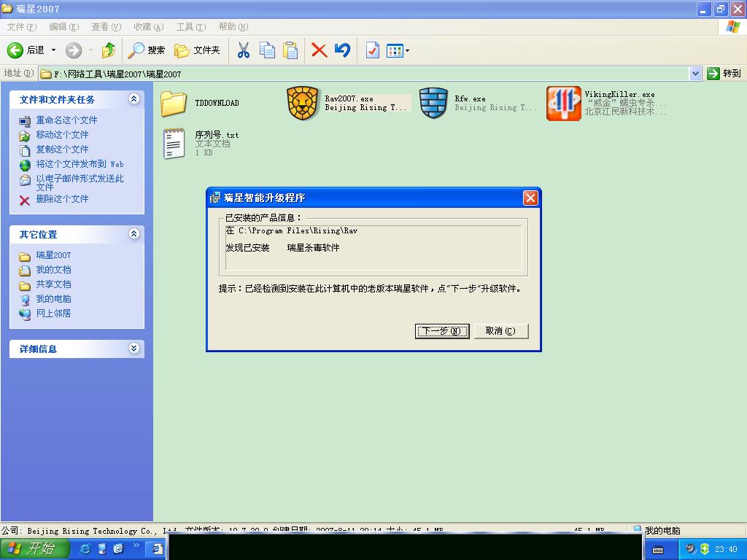Viewport: 747px width, 560px height.
Task: Open the Search (搜索) toolbar button
Action: 146,50
